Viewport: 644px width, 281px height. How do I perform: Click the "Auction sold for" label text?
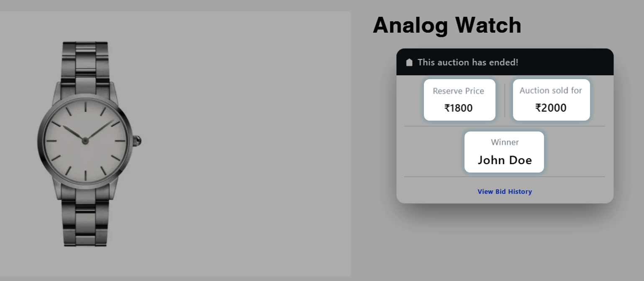click(551, 90)
